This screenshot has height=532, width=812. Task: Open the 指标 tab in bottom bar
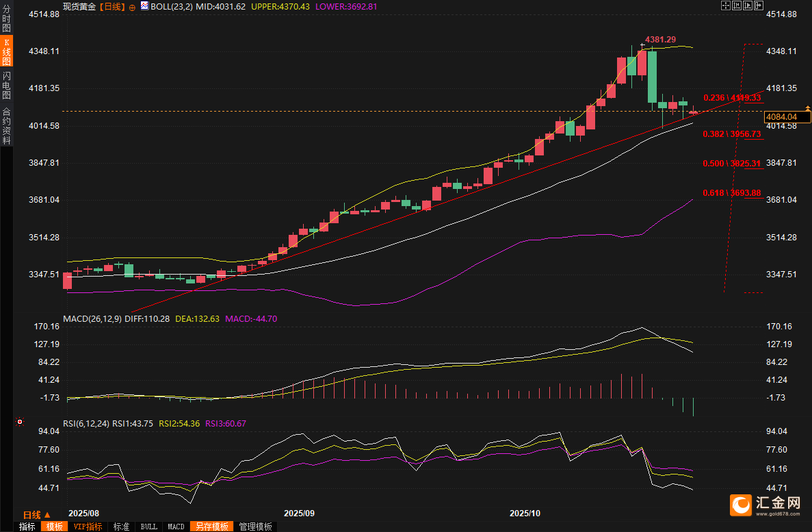pos(27,527)
